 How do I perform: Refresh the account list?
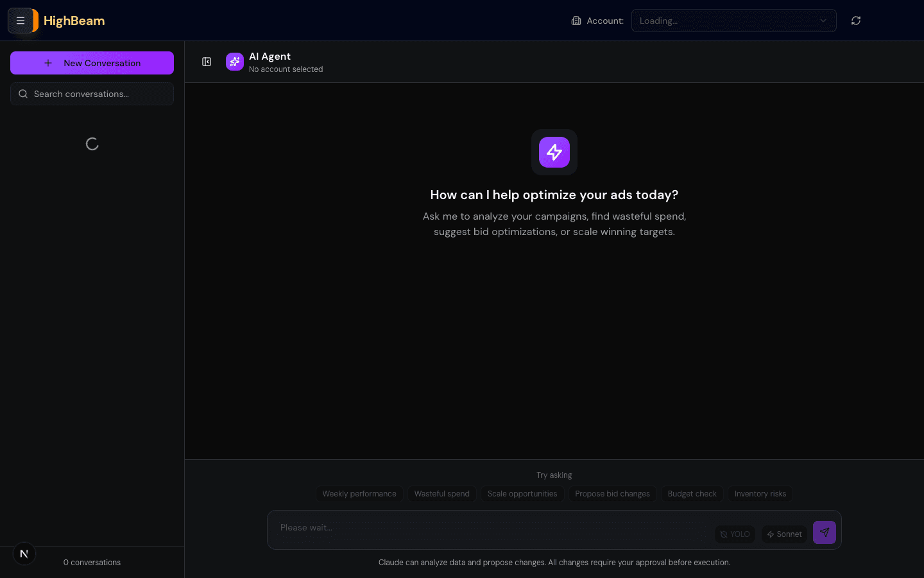tap(856, 20)
